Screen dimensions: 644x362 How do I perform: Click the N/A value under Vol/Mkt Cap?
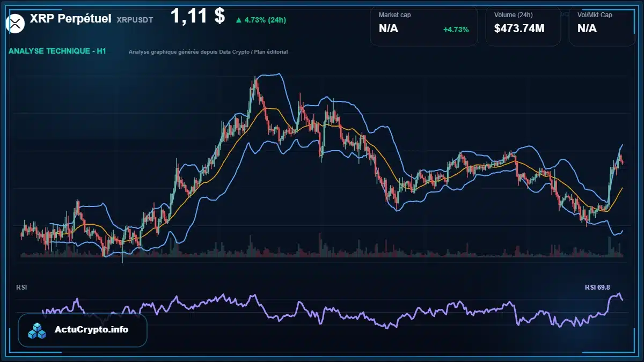click(x=587, y=29)
